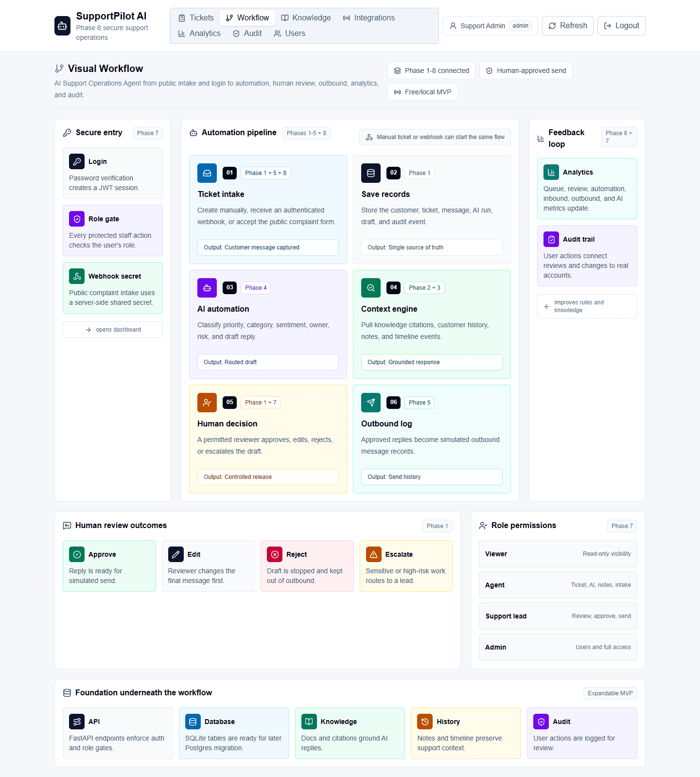Click Output: Routed draft
This screenshot has width=700, height=777.
click(x=268, y=362)
